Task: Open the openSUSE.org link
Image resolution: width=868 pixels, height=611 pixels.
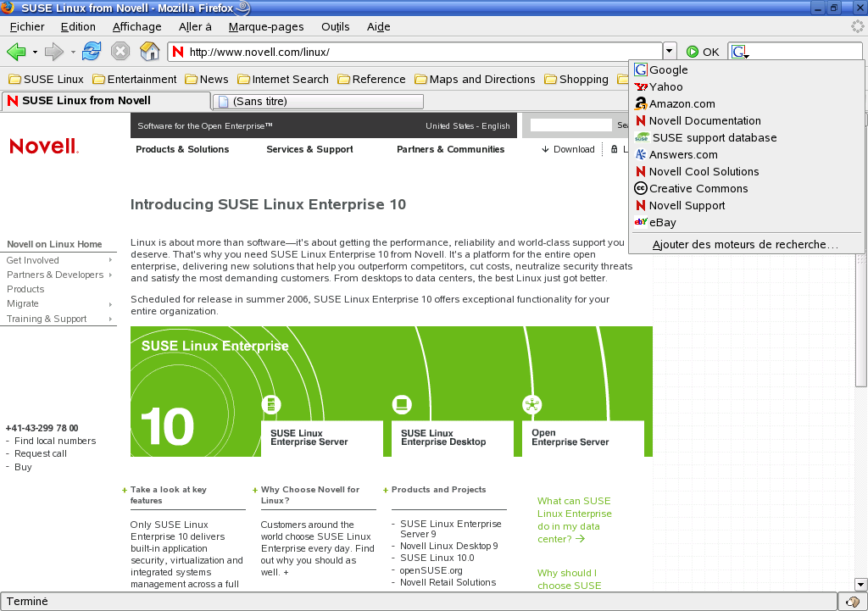Action: [x=431, y=570]
